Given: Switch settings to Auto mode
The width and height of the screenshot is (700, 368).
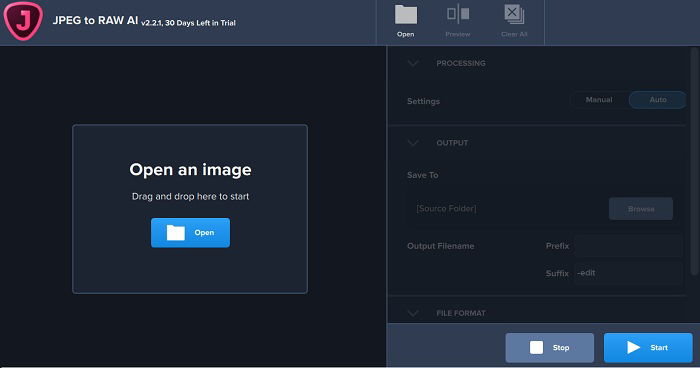Looking at the screenshot, I should (x=658, y=100).
